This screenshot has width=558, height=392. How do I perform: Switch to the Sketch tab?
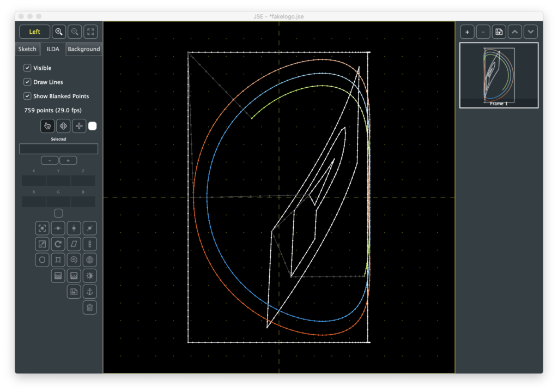point(27,49)
